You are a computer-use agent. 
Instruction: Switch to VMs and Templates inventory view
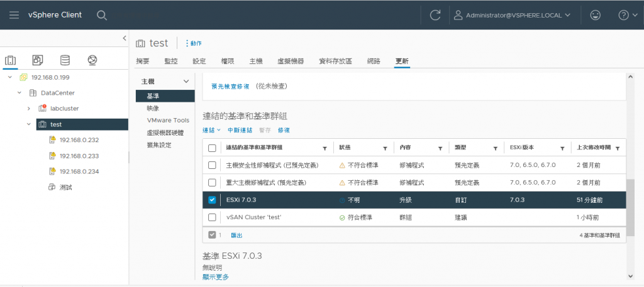(x=37, y=60)
